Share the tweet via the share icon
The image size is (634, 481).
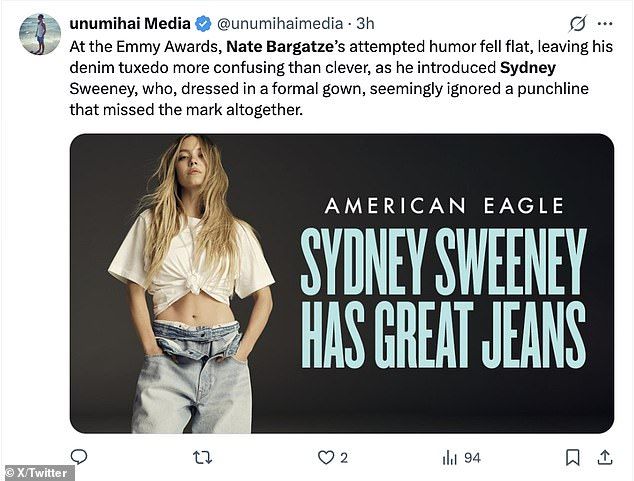point(605,457)
